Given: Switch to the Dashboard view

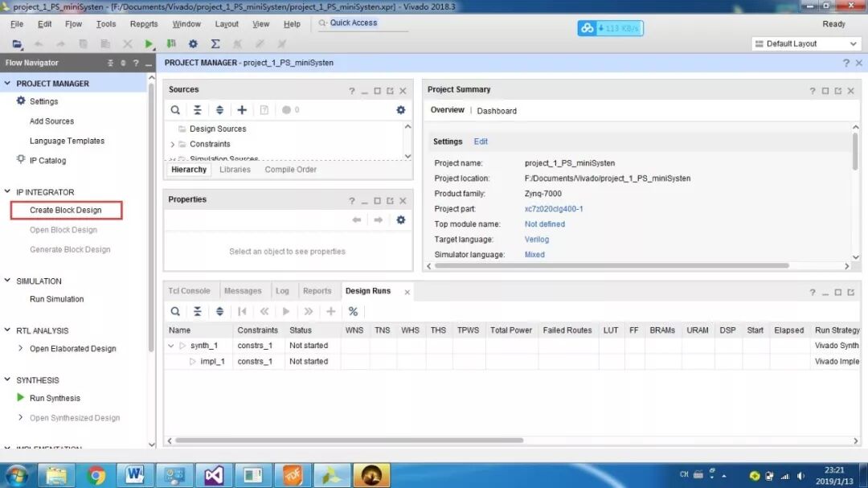Looking at the screenshot, I should [497, 111].
